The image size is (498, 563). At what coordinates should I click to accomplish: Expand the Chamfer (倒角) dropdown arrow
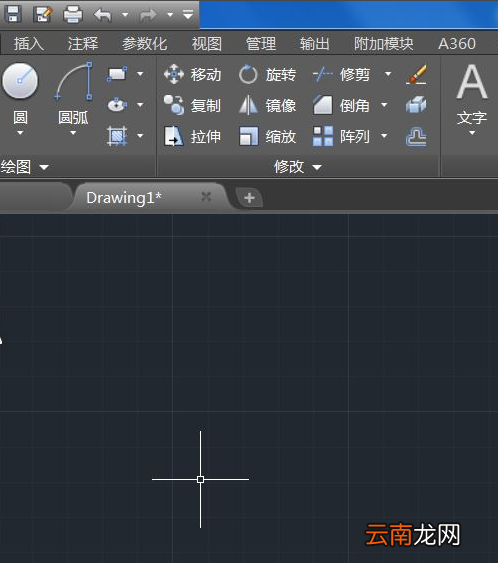384,105
